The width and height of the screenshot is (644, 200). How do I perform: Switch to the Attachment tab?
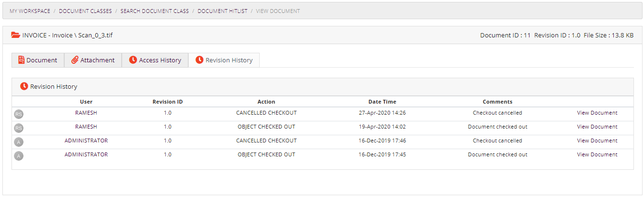(x=93, y=60)
